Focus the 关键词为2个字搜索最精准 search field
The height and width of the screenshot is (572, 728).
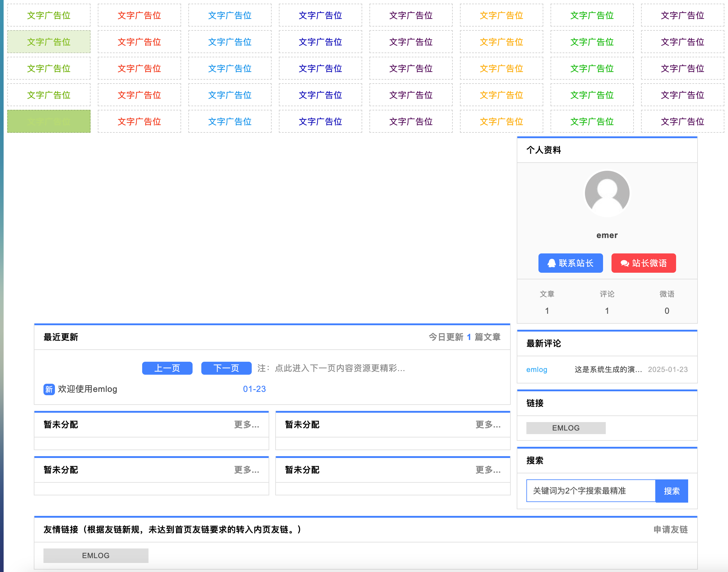pos(590,491)
